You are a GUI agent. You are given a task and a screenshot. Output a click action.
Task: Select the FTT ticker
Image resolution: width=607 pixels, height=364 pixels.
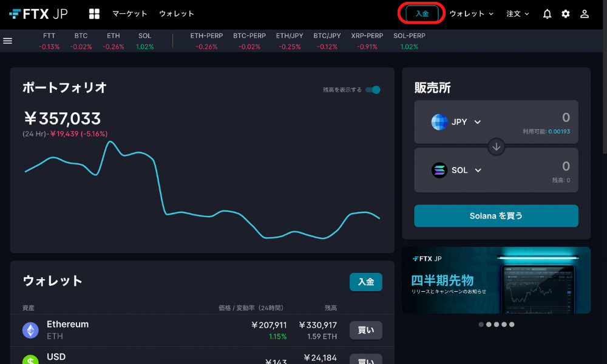[49, 41]
